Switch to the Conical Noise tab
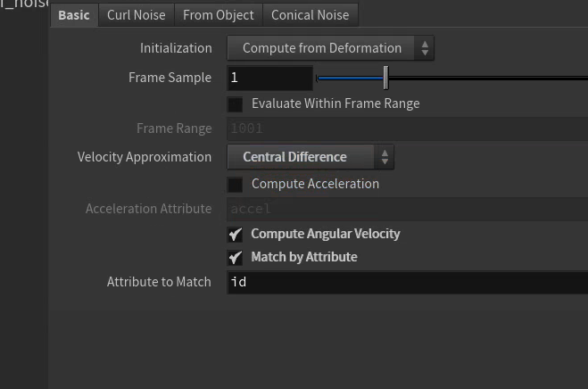Screen dimensions: 588x389 point(310,15)
